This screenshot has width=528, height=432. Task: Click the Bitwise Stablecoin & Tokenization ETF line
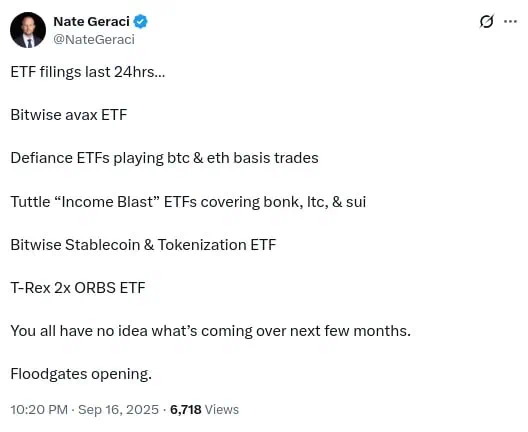click(x=143, y=245)
